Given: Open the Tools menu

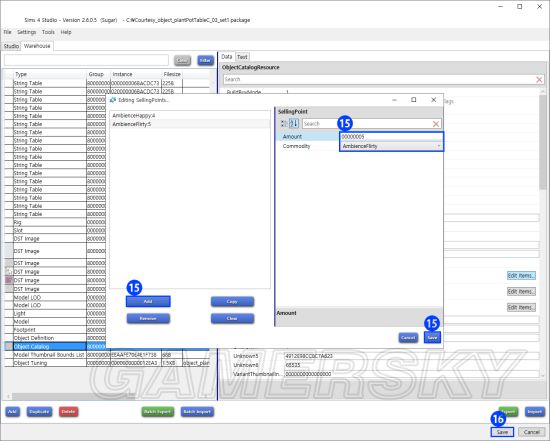Looking at the screenshot, I should [48, 32].
